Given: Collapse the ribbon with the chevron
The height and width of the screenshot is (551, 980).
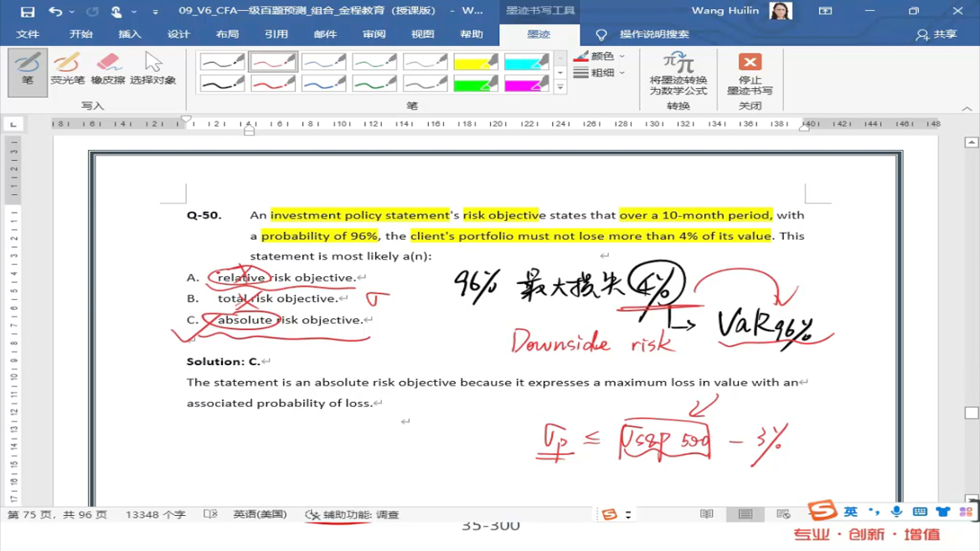Looking at the screenshot, I should pyautogui.click(x=967, y=109).
